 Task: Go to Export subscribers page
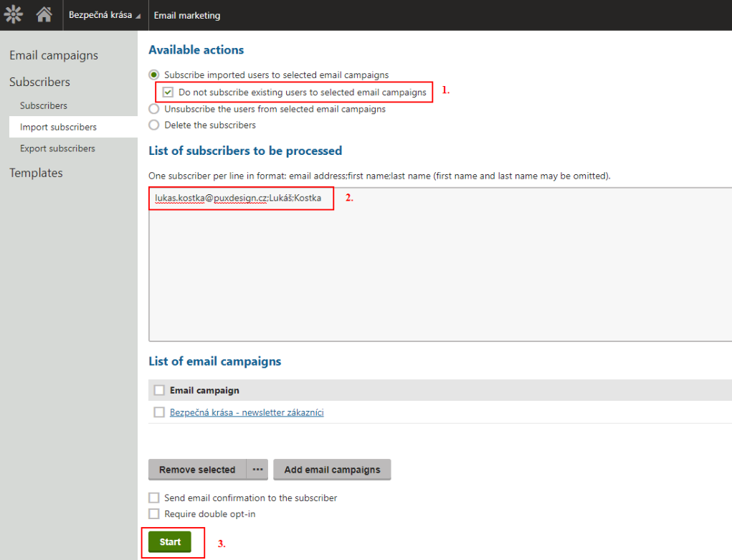click(x=57, y=148)
